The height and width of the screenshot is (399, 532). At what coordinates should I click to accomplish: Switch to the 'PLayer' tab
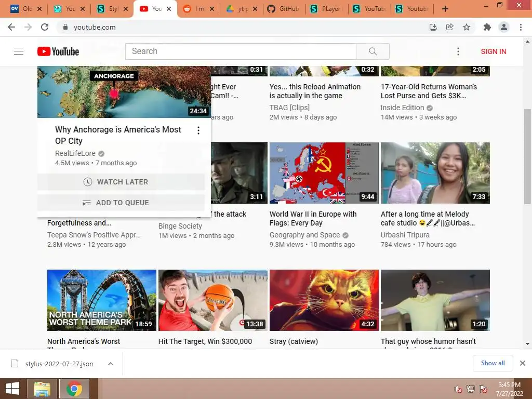[326, 9]
